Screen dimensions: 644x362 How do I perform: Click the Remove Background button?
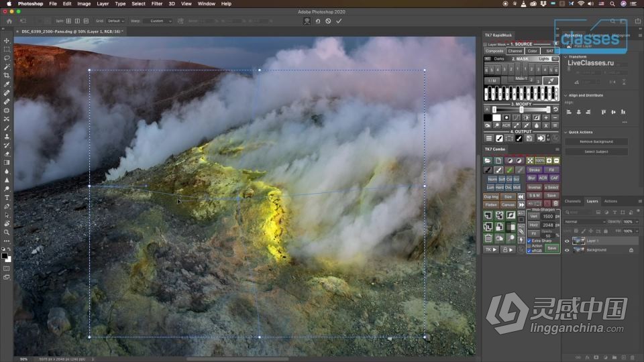click(x=596, y=141)
